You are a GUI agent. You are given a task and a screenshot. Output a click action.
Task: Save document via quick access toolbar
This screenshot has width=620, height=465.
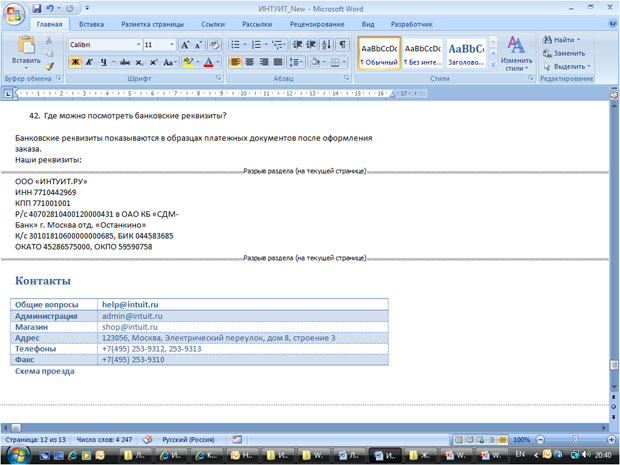[37, 8]
